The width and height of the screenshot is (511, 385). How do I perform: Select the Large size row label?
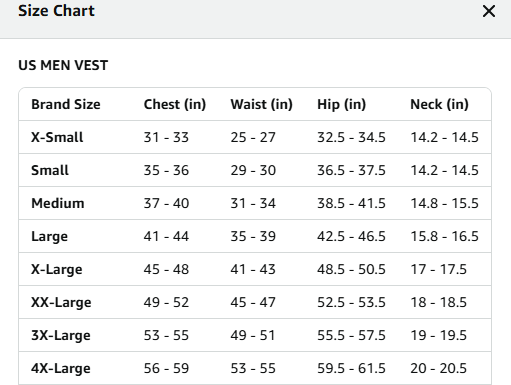pyautogui.click(x=49, y=237)
